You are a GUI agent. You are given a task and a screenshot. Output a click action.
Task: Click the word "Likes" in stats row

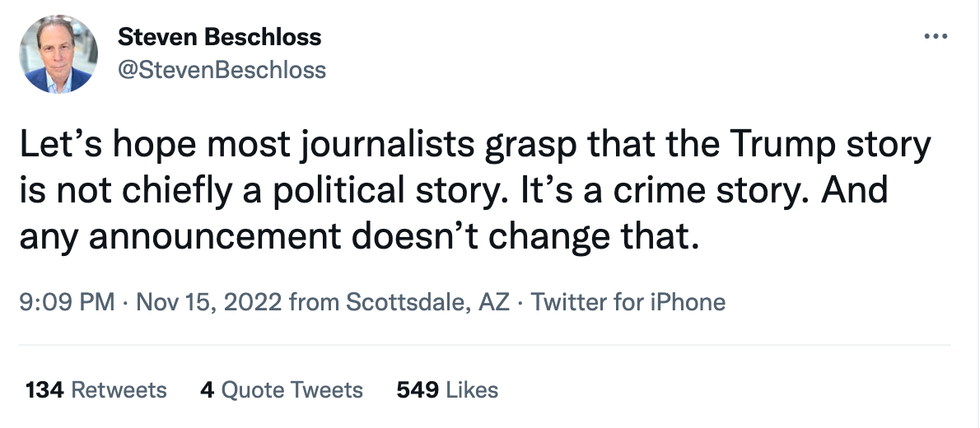[471, 389]
